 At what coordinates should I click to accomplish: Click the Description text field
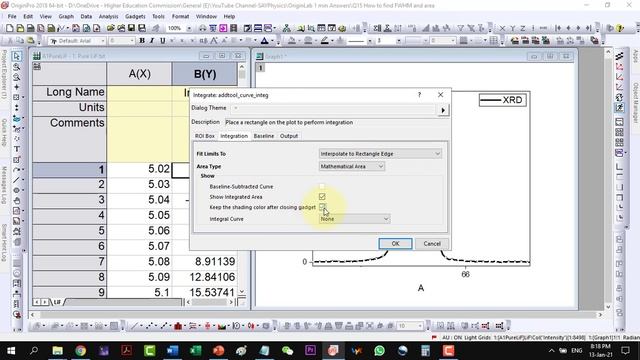[336, 122]
